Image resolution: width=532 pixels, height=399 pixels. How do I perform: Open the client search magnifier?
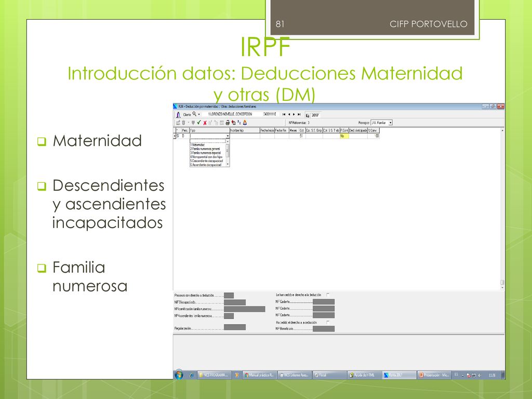tap(194, 114)
